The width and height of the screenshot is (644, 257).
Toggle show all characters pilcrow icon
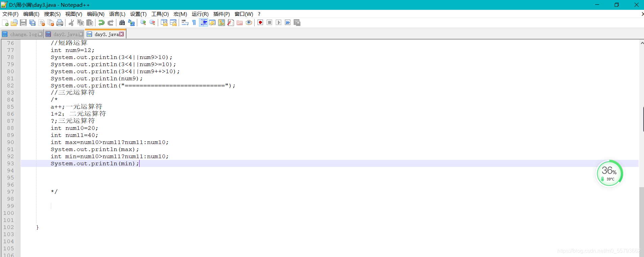tap(194, 23)
